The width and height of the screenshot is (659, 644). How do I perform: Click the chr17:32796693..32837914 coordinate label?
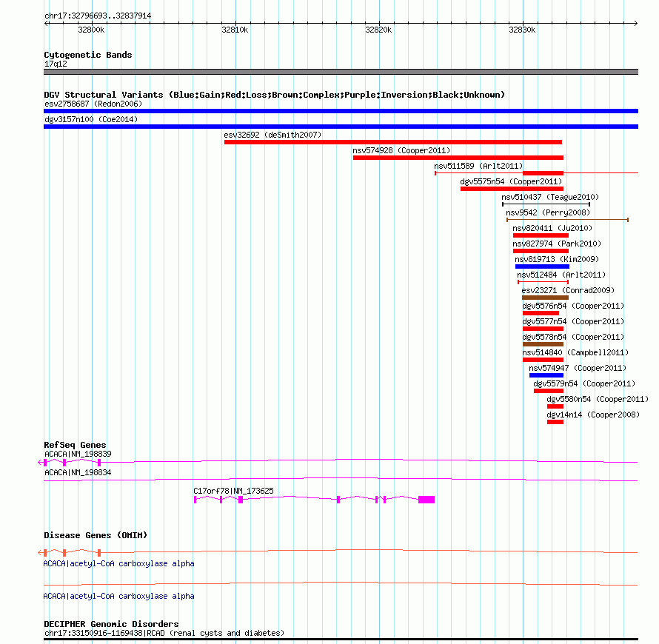coord(98,16)
